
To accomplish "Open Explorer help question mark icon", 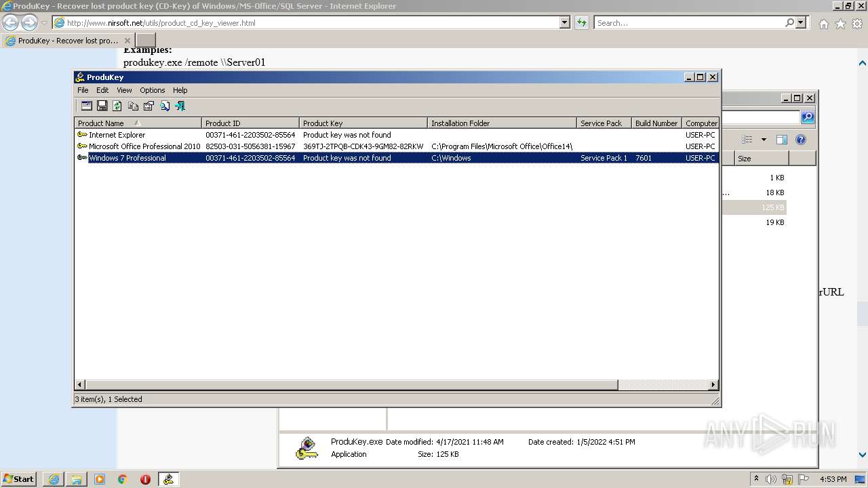I will coord(801,140).
